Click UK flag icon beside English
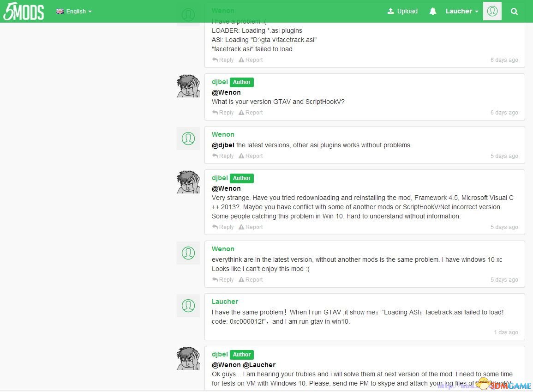Screen dimensions: 533x392 pyautogui.click(x=60, y=11)
